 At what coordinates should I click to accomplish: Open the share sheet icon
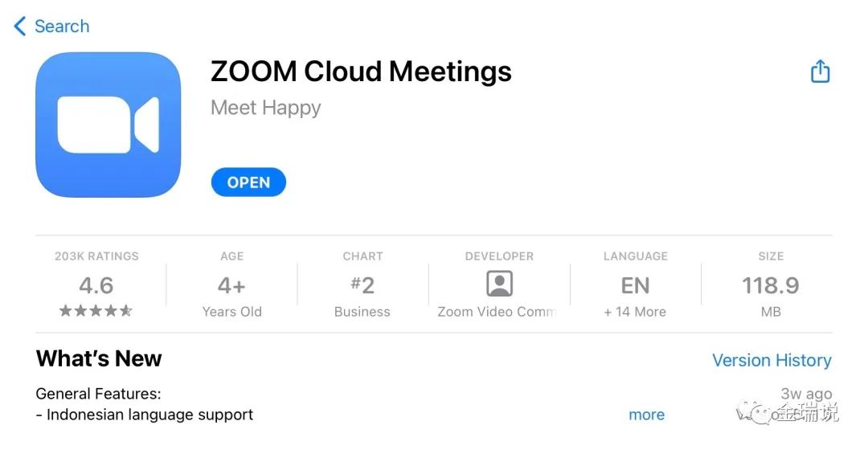[x=820, y=72]
